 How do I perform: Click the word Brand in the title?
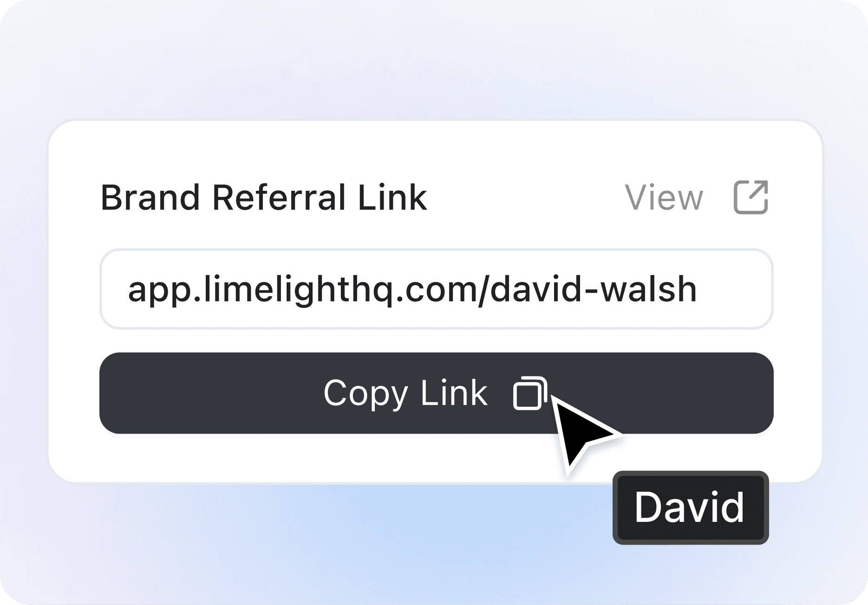tap(150, 197)
